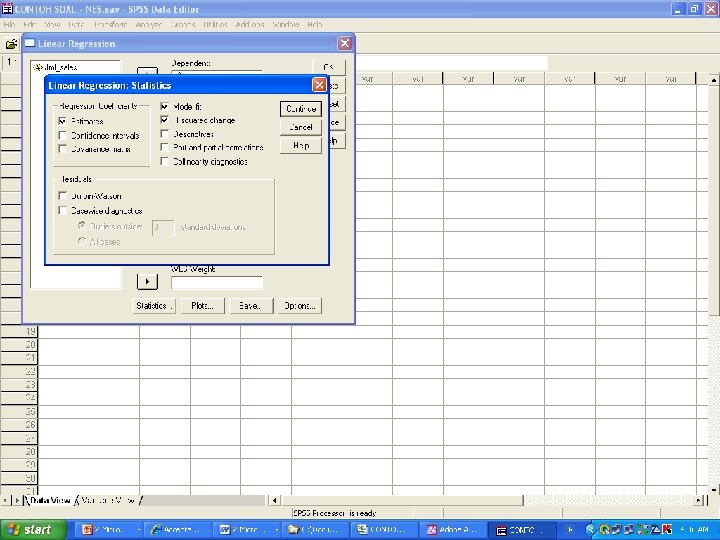Open the Graphs menu
The height and width of the screenshot is (540, 720).
pos(183,24)
